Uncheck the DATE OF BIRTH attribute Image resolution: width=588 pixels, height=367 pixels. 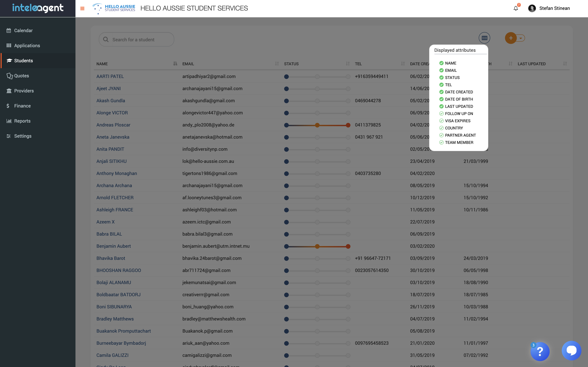(x=441, y=99)
